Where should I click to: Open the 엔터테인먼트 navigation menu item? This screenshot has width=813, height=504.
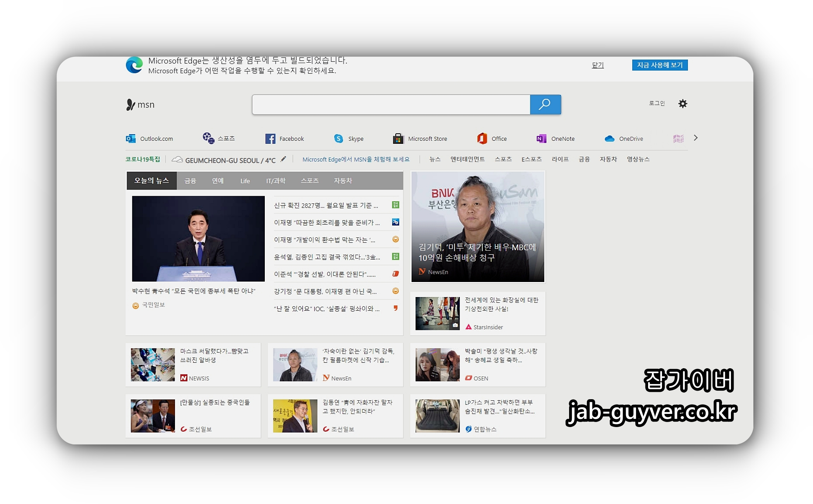click(467, 159)
